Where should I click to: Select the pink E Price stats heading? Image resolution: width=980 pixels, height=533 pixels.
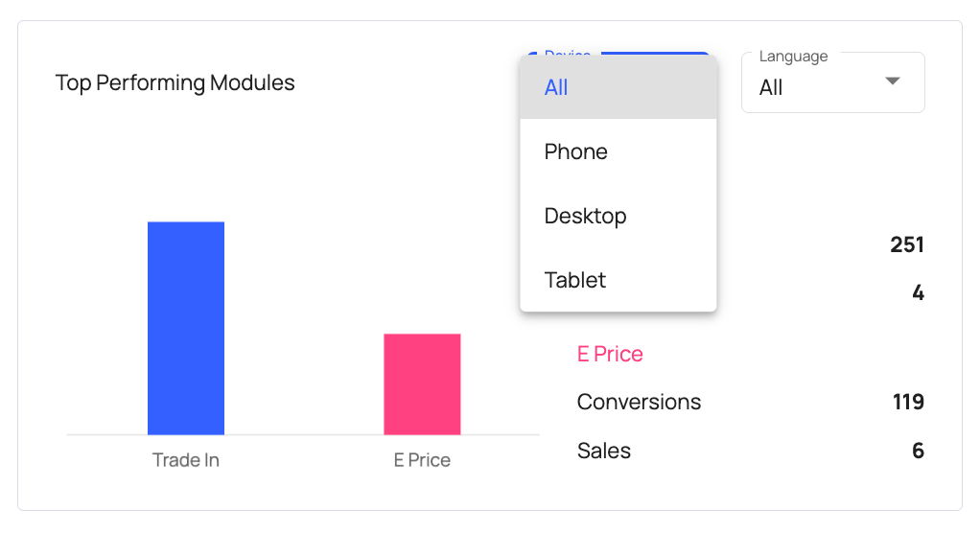click(x=610, y=354)
